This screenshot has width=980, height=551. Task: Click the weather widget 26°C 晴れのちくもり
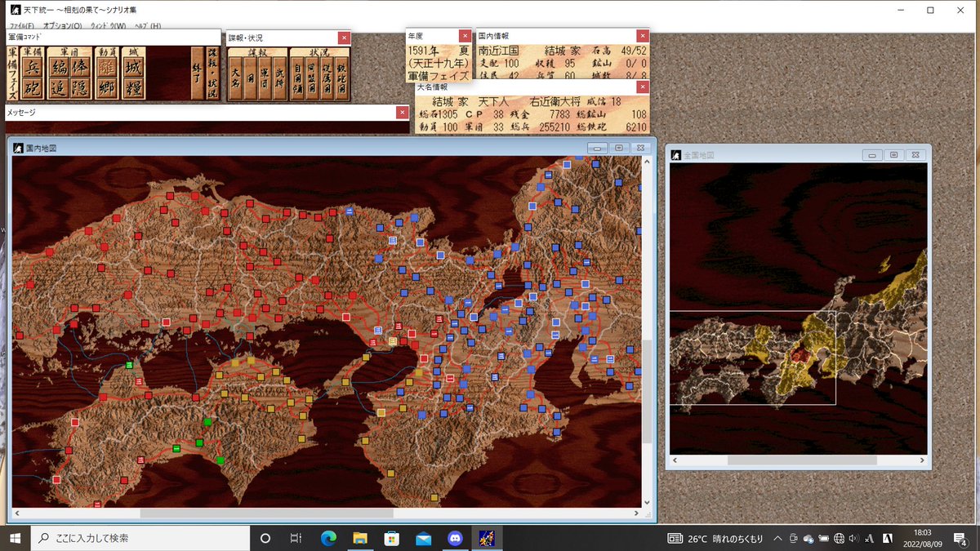pyautogui.click(x=715, y=538)
